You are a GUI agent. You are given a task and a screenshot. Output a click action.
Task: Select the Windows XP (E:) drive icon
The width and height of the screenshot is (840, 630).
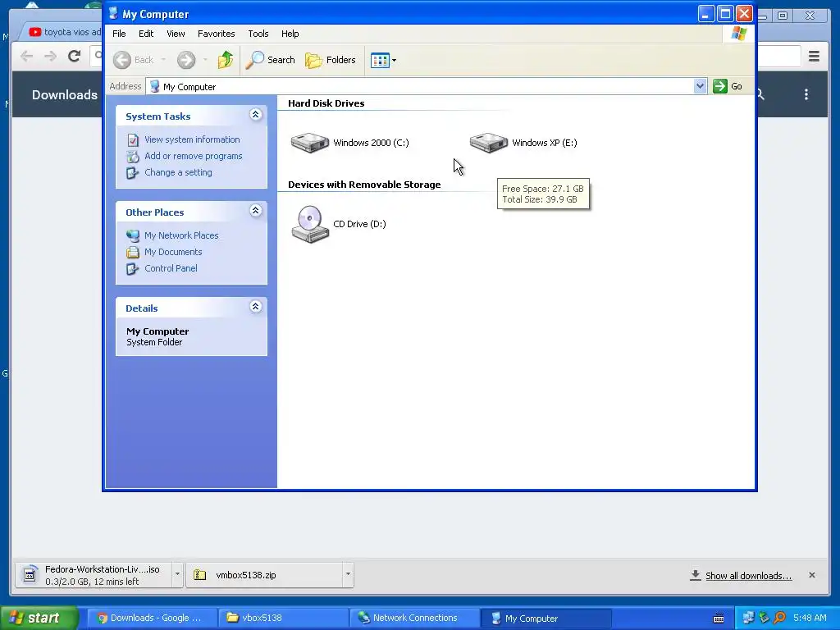point(489,143)
